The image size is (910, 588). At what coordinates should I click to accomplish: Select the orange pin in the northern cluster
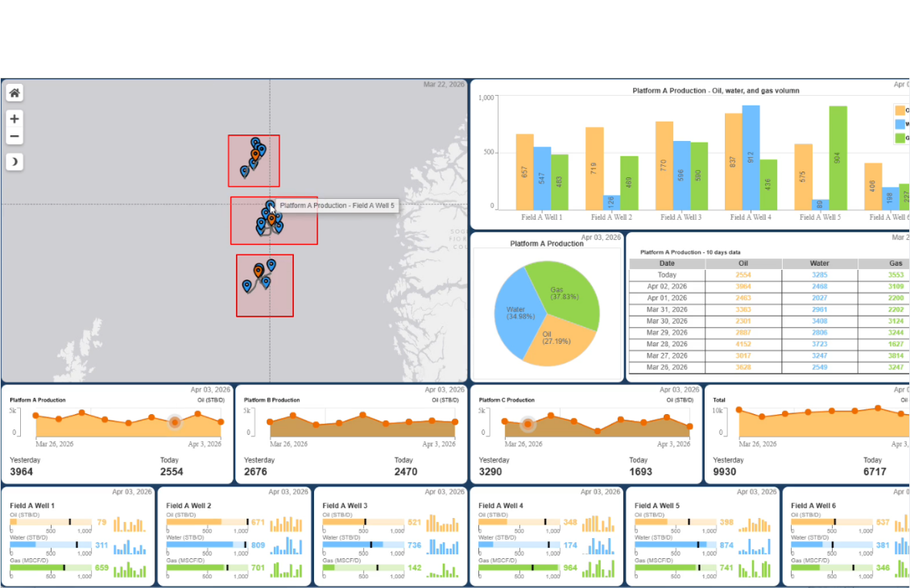point(255,155)
